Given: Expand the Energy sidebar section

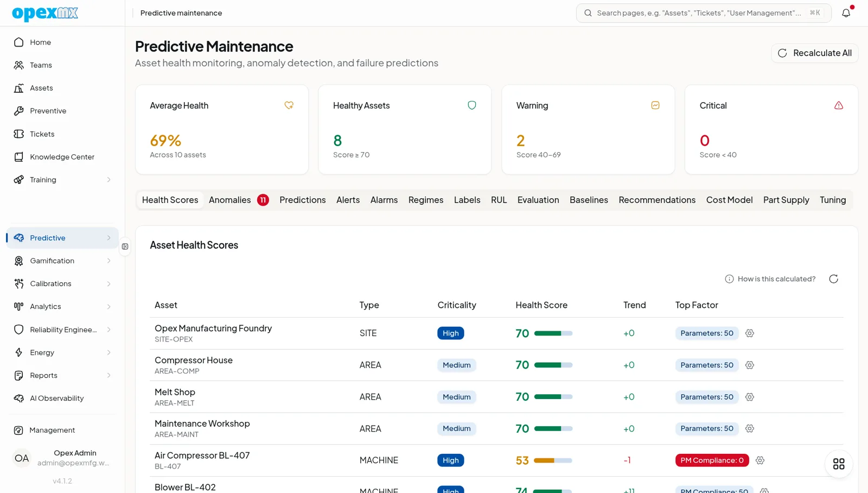Looking at the screenshot, I should (x=62, y=353).
